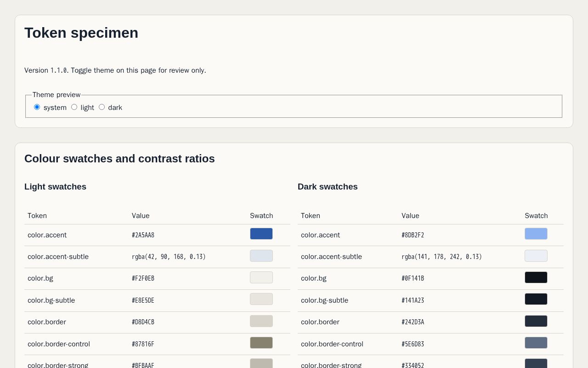This screenshot has height=368, width=588.
Task: Select the hex value #87816F
Action: [143, 344]
